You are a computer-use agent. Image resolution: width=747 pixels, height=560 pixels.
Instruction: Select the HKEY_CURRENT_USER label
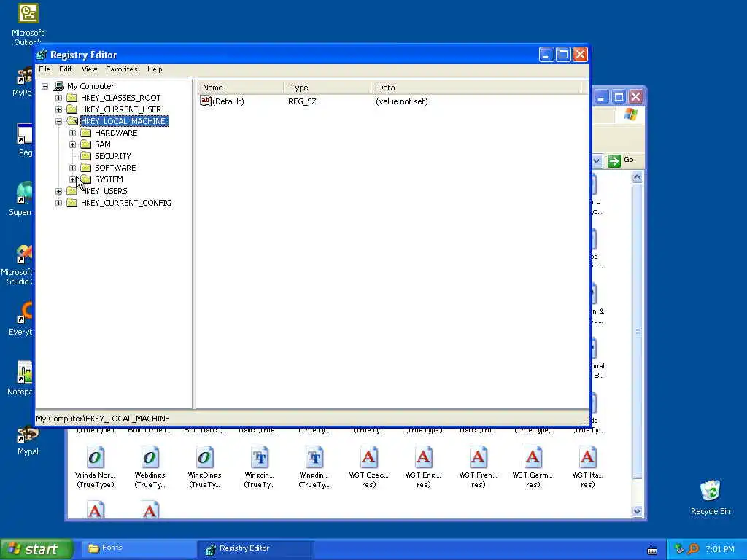(x=121, y=109)
